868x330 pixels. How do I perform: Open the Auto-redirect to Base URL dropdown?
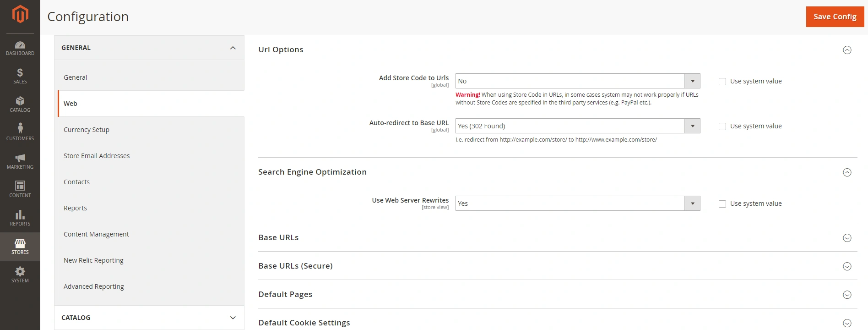tap(578, 126)
